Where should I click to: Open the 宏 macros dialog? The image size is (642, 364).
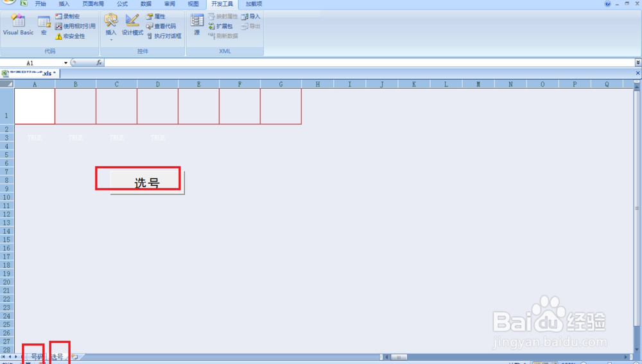[x=44, y=24]
